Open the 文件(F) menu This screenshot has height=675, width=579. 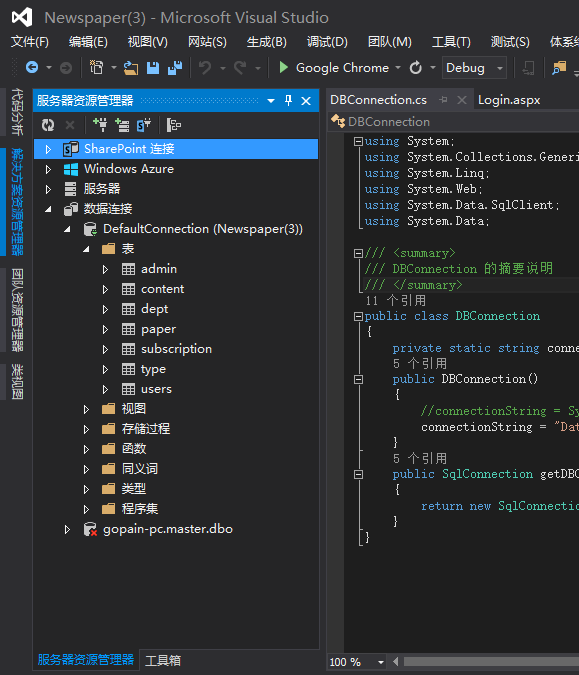point(30,42)
